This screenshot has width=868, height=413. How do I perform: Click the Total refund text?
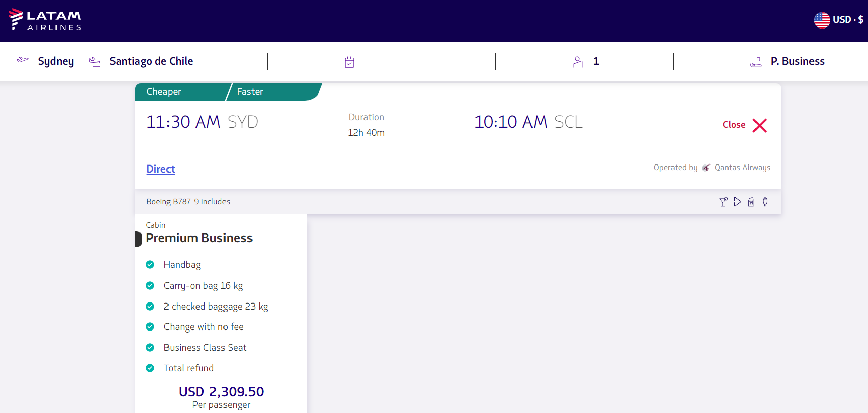pyautogui.click(x=189, y=368)
